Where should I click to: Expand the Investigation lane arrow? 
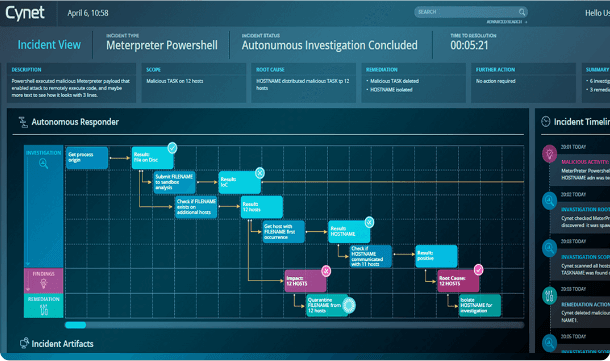click(27, 265)
